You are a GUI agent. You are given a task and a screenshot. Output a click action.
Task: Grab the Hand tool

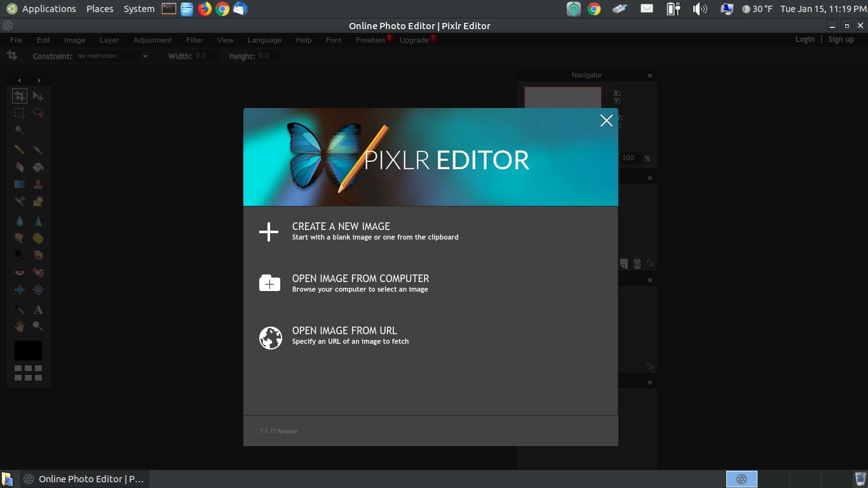click(x=19, y=326)
